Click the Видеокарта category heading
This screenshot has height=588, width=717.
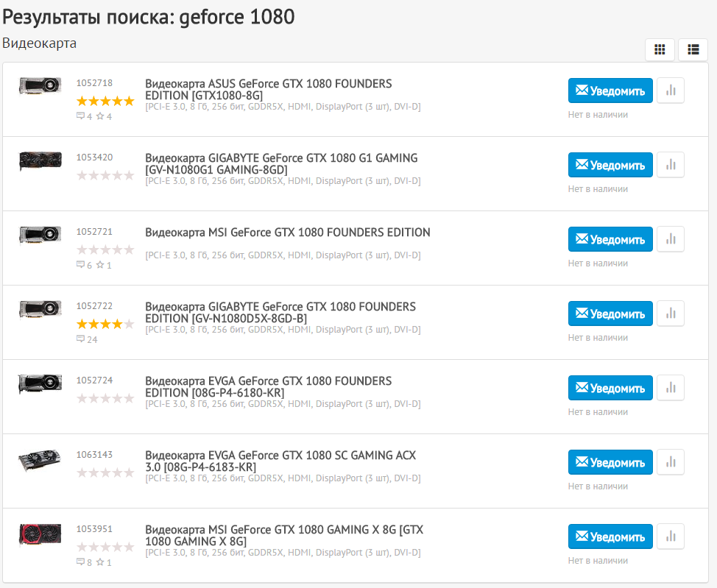pyautogui.click(x=39, y=43)
